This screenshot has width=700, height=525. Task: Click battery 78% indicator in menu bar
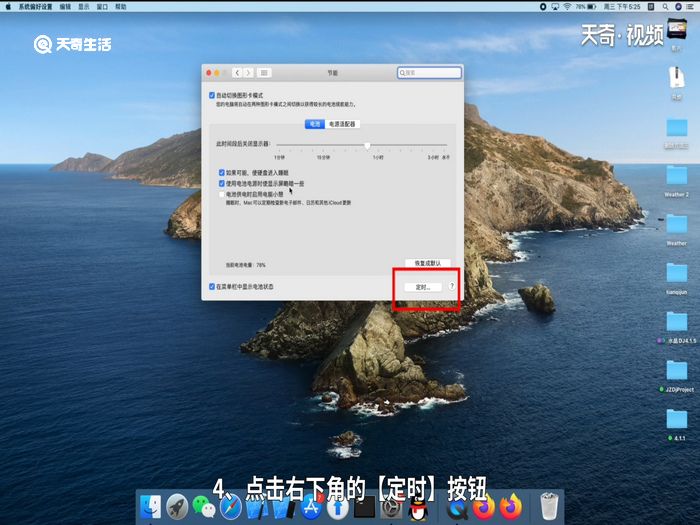(586, 6)
